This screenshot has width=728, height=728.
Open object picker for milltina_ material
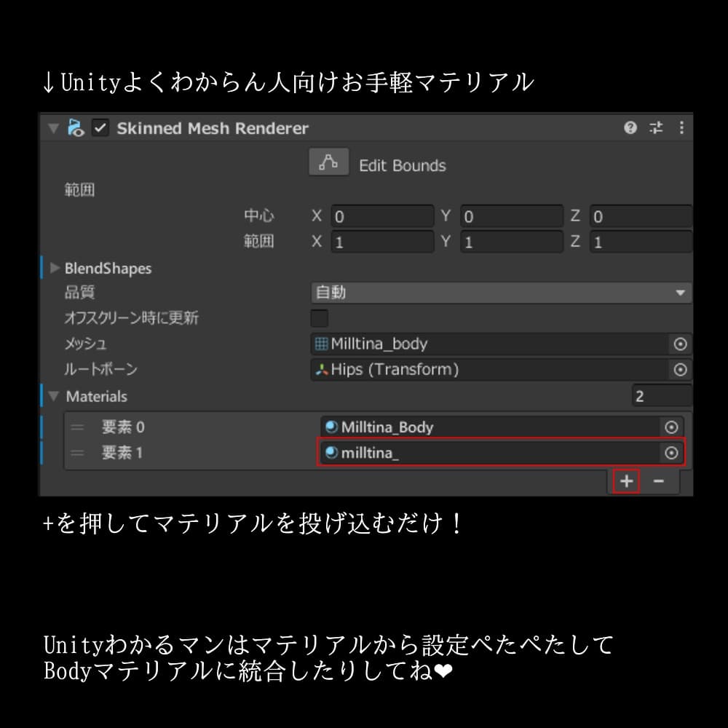671,453
